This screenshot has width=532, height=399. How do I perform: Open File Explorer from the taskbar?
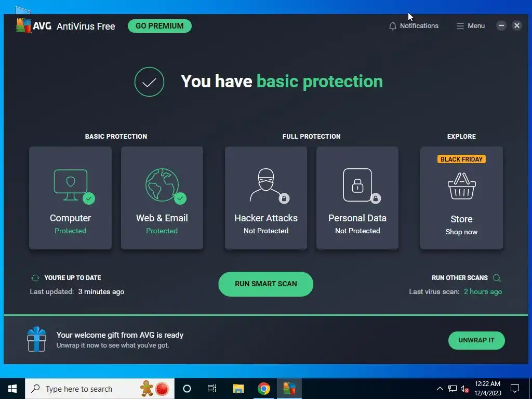(x=238, y=389)
